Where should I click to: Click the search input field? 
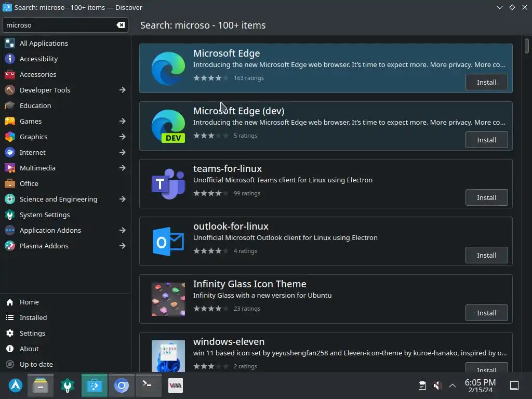[65, 25]
